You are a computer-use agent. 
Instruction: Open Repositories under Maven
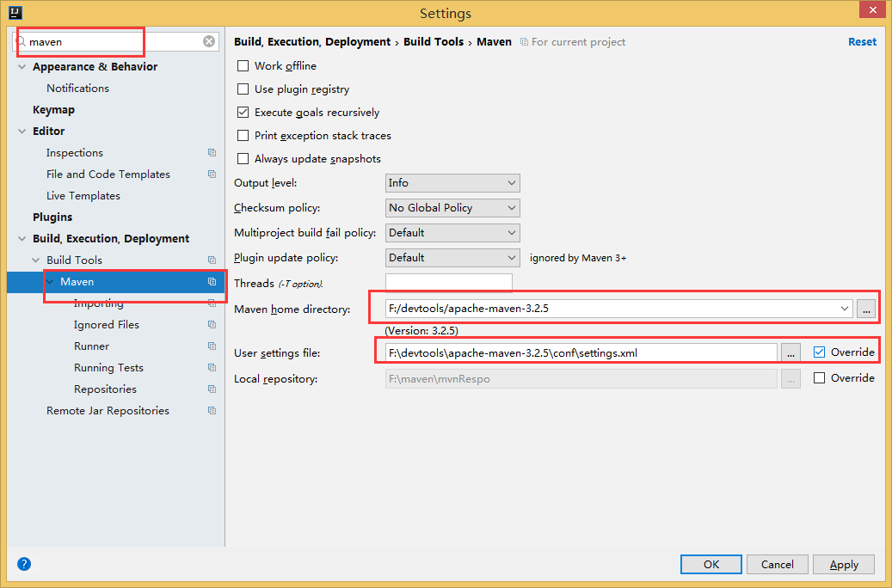(x=105, y=389)
